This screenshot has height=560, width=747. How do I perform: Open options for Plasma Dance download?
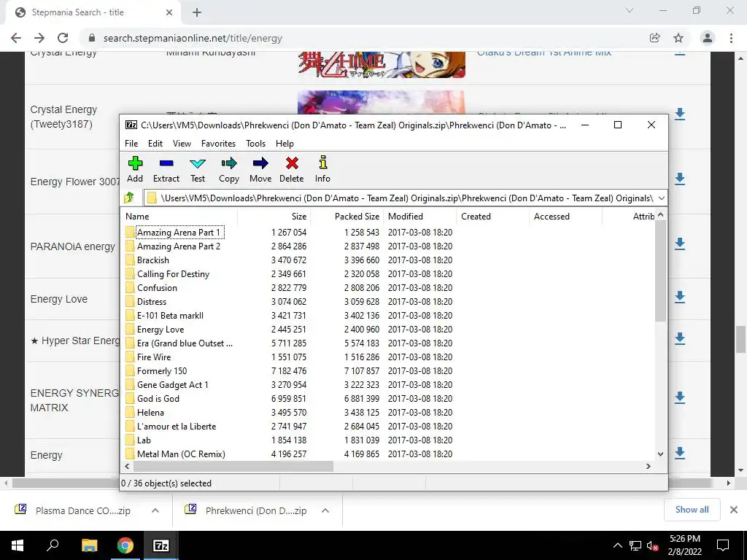[x=155, y=510]
